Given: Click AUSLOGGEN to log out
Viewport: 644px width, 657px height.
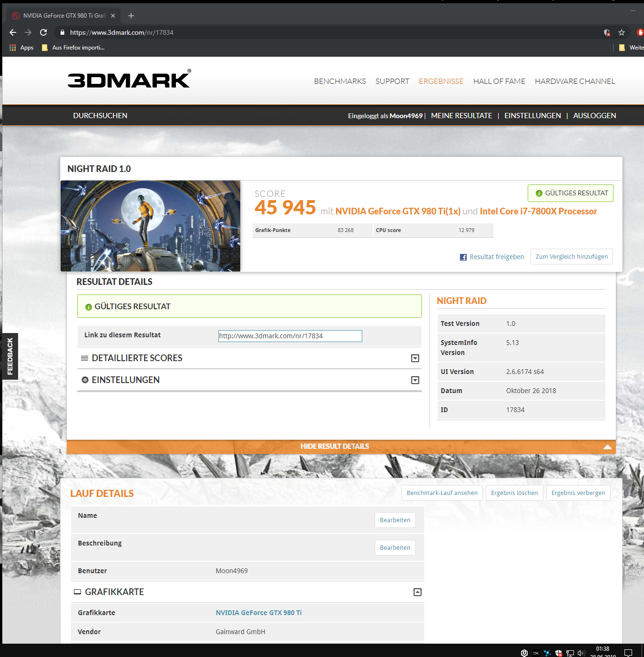Looking at the screenshot, I should [x=594, y=116].
